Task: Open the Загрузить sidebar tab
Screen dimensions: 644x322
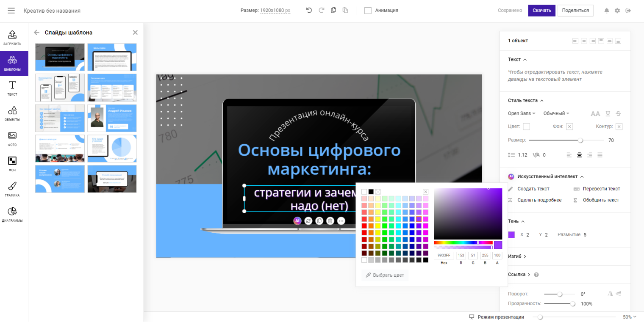Action: pyautogui.click(x=12, y=38)
